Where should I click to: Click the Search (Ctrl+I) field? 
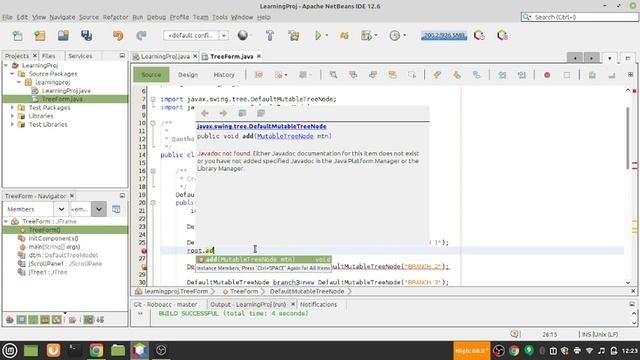click(580, 17)
